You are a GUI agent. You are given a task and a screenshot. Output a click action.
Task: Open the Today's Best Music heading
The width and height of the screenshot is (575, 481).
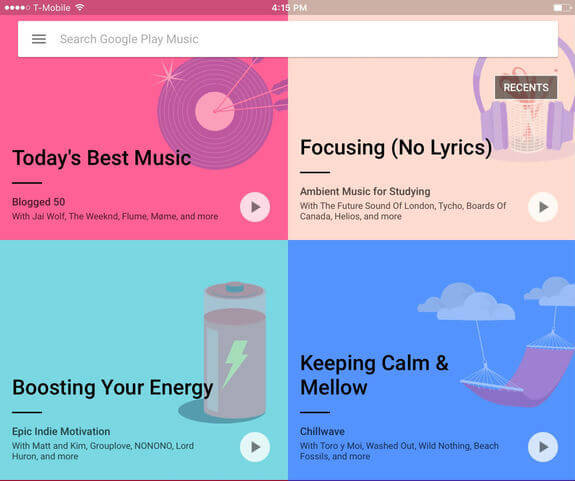click(x=102, y=158)
